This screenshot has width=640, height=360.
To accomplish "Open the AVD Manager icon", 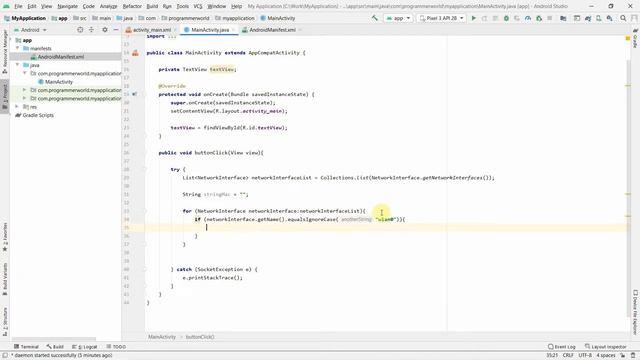I will click(599, 18).
